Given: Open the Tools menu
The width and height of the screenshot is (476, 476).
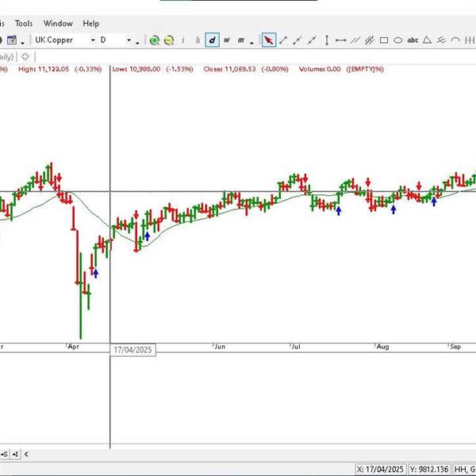Looking at the screenshot, I should (24, 24).
